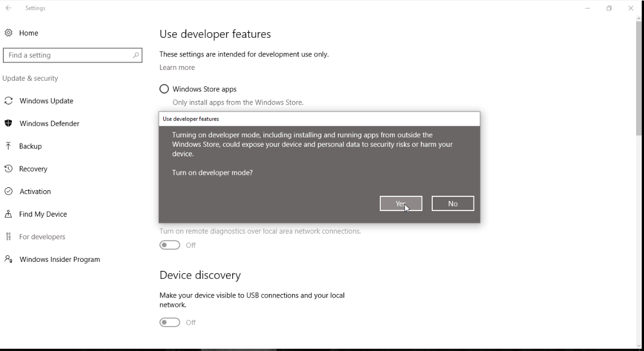644x351 pixels.
Task: Select the Windows Store apps radio button
Action: click(x=164, y=89)
